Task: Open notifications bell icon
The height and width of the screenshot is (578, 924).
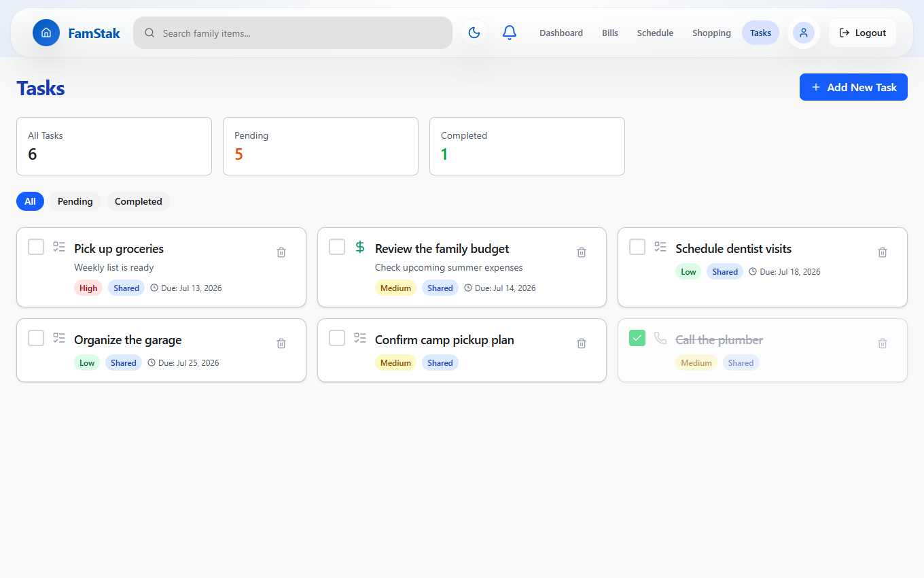Action: point(510,33)
